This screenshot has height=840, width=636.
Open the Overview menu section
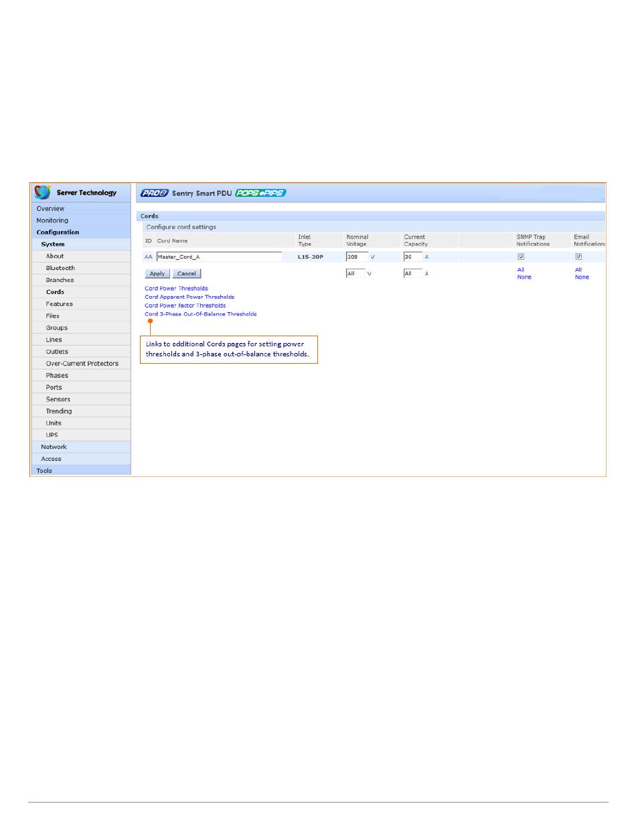[81, 209]
